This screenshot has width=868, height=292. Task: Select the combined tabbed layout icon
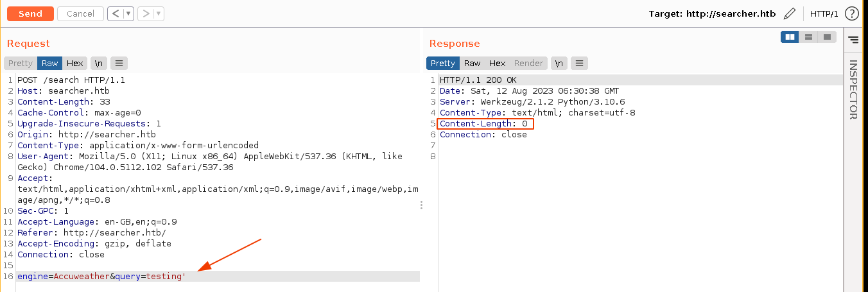click(x=827, y=37)
